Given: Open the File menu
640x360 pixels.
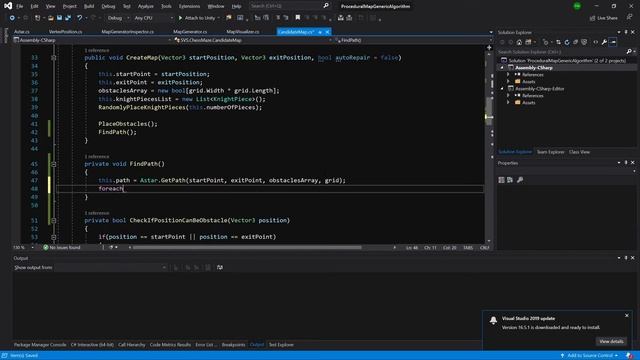Looking at the screenshot, I should [x=20, y=6].
